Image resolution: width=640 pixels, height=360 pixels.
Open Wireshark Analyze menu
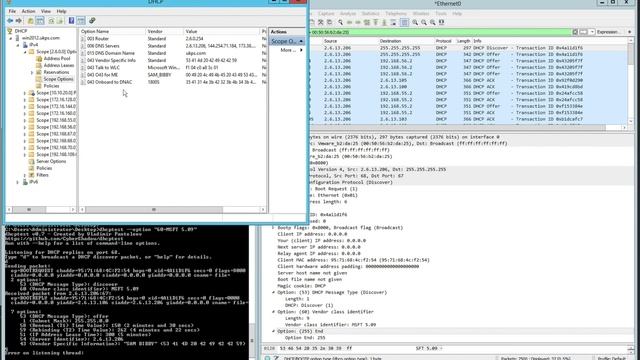(x=348, y=14)
